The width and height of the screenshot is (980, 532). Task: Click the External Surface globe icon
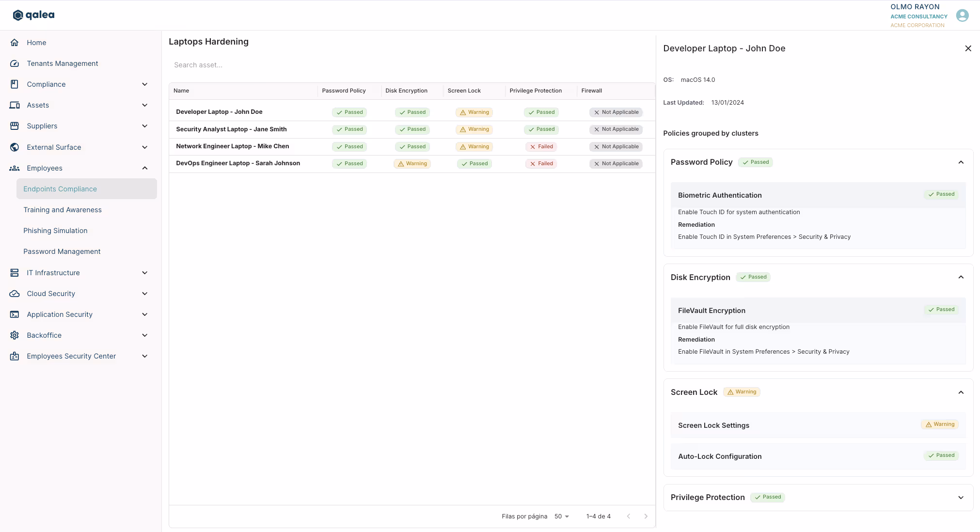point(15,147)
